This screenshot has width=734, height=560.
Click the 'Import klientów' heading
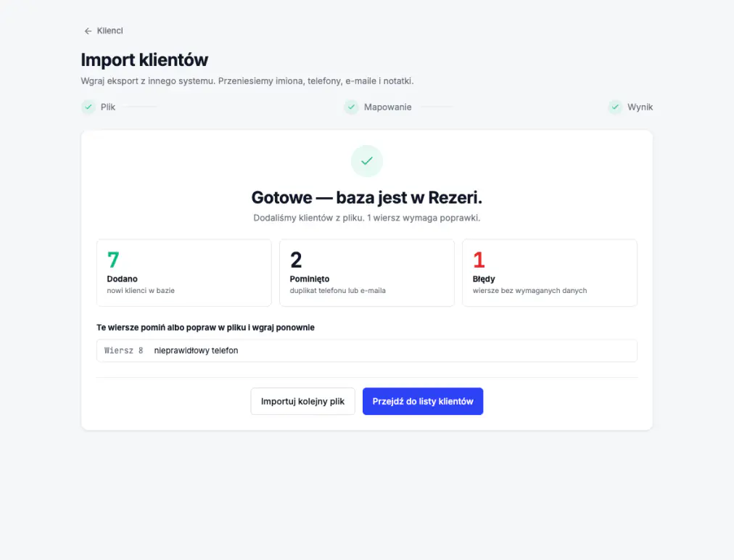pos(144,60)
